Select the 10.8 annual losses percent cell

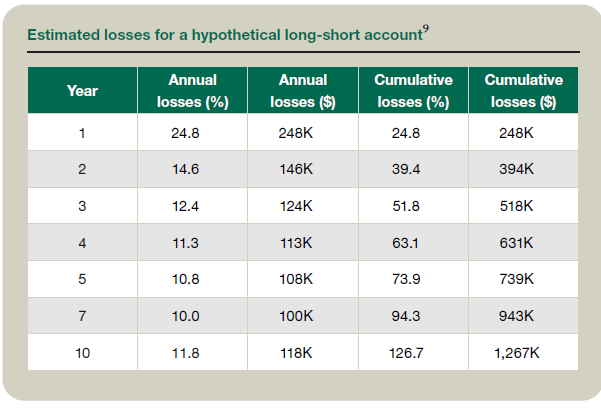[x=187, y=279]
